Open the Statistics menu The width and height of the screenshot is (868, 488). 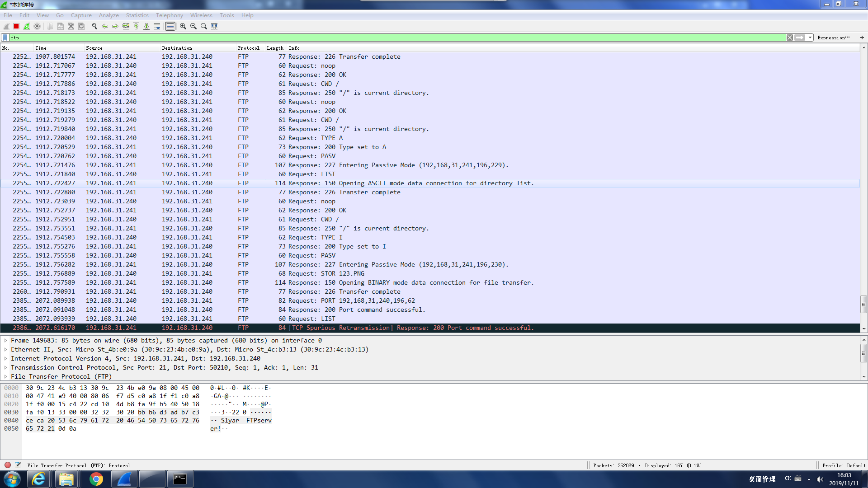pyautogui.click(x=137, y=15)
